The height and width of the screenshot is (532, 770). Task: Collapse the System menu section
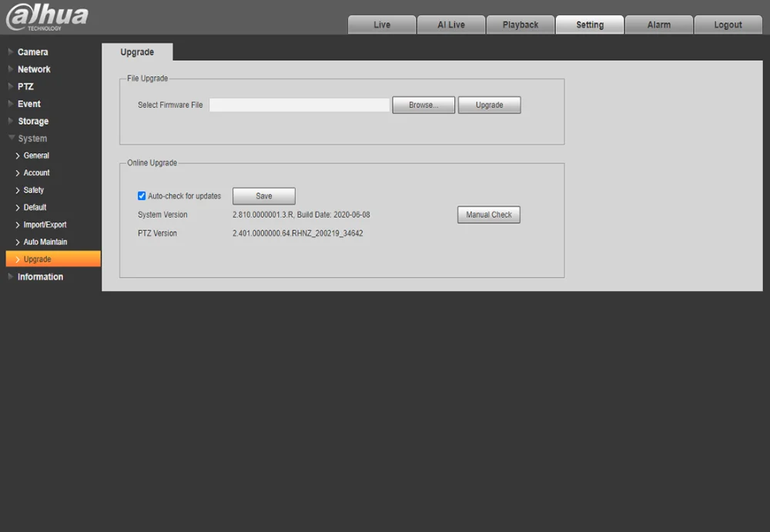32,139
